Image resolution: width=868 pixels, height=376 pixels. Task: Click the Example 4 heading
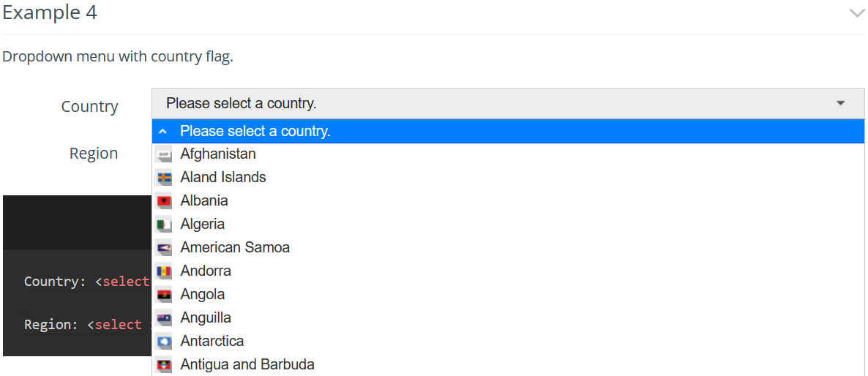point(50,12)
